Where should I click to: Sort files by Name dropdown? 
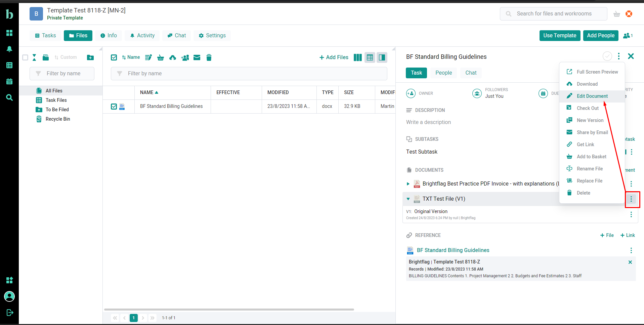click(131, 57)
